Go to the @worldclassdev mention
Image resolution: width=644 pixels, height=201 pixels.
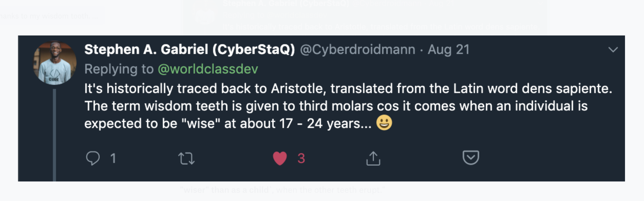tap(208, 69)
